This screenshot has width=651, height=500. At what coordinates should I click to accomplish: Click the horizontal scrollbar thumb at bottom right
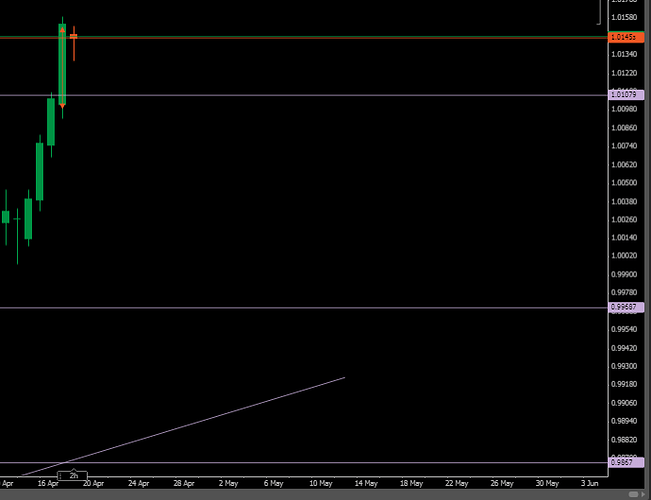[634, 494]
